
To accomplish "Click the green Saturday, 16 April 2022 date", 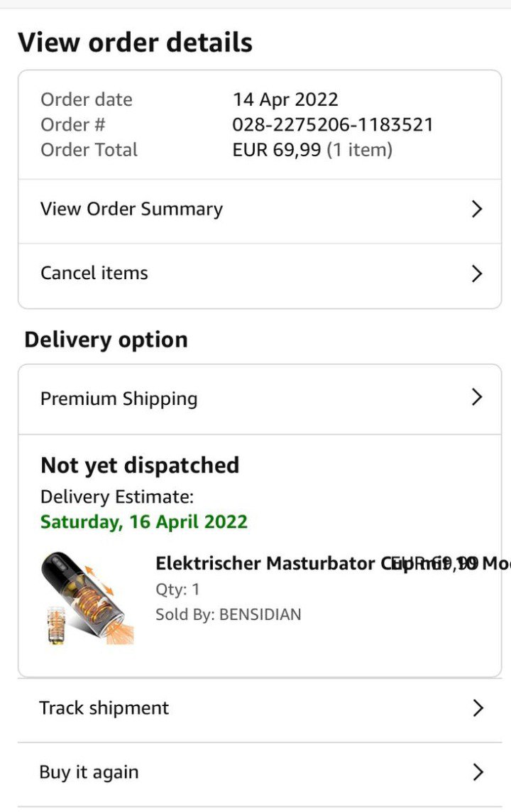I will pos(144,522).
